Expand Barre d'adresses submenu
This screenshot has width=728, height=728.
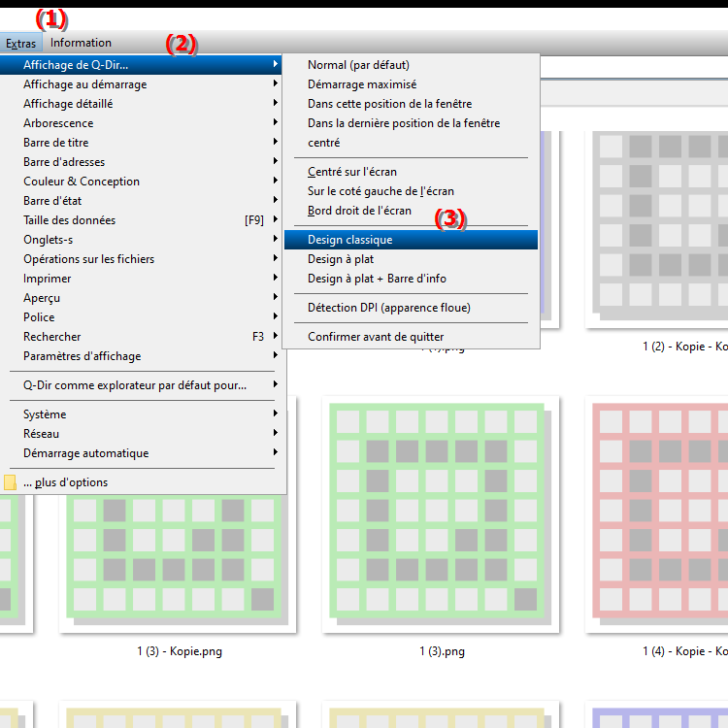coord(141,162)
